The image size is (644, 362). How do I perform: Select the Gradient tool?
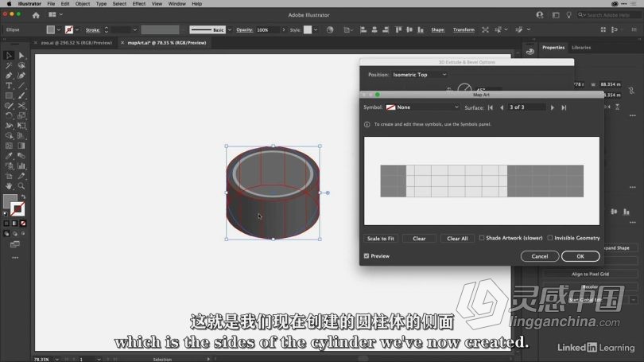[21, 146]
